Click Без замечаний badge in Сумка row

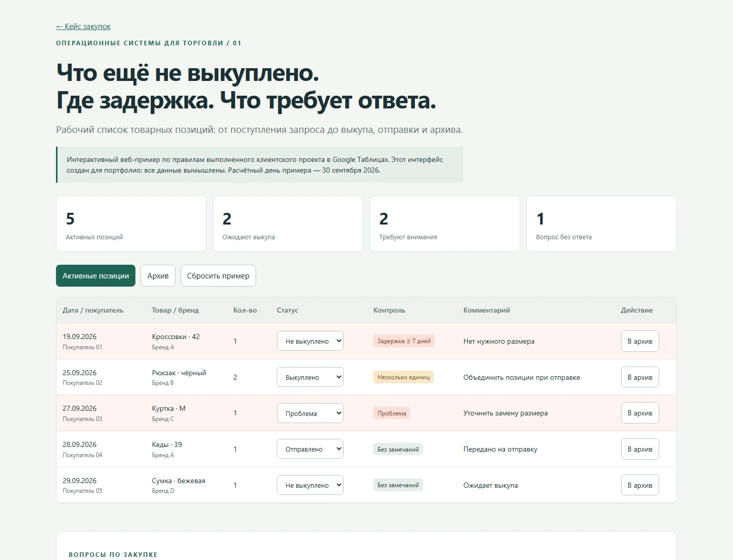tap(398, 485)
